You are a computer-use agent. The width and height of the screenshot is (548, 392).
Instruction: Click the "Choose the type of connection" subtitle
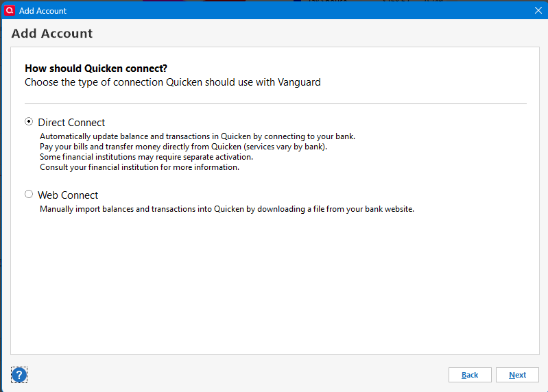click(x=172, y=82)
